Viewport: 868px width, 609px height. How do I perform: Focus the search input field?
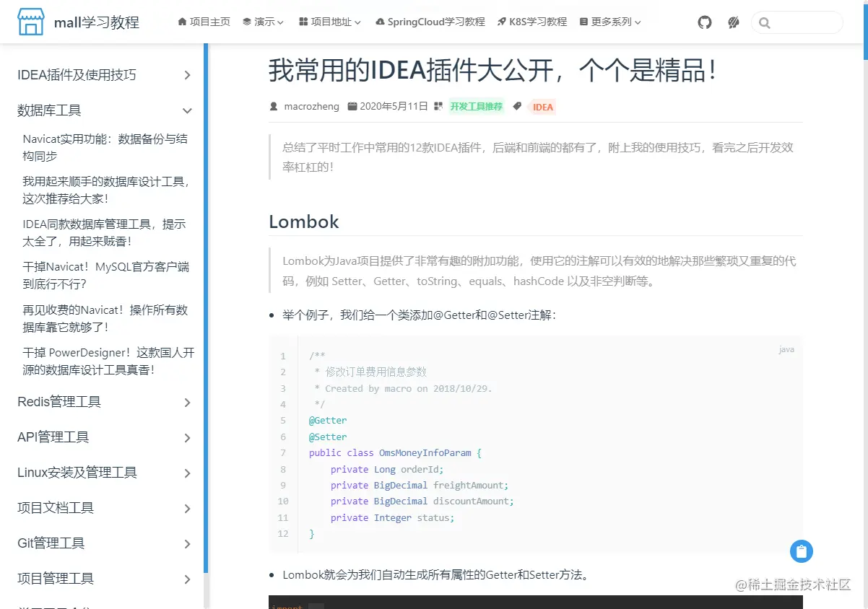point(797,22)
